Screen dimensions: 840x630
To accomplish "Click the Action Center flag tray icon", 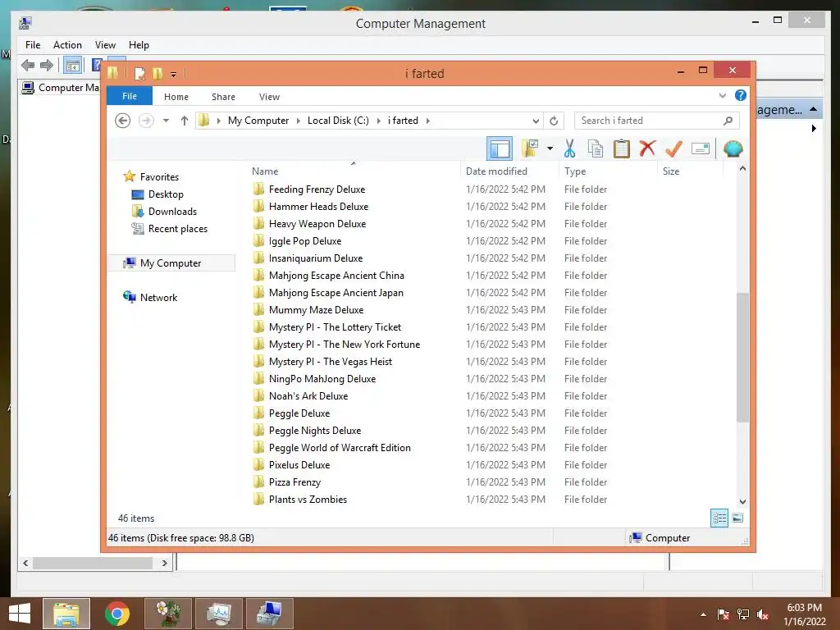I will click(x=724, y=614).
